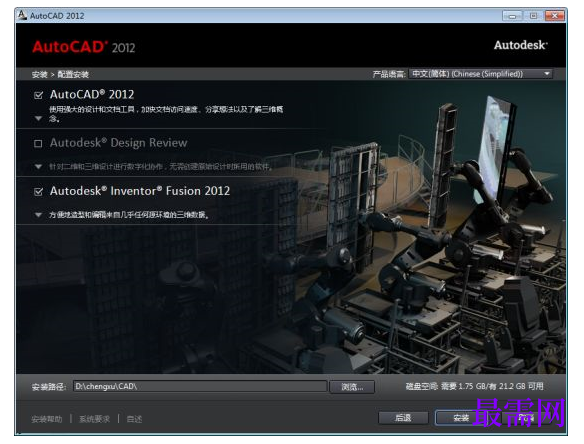Uncheck Autodesk Inventor Fusion 2012 checkbox
584x444 pixels.
tap(38, 192)
